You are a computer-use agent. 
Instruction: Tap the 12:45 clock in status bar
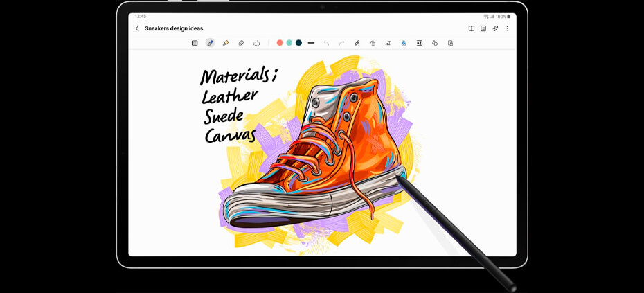[x=140, y=17]
